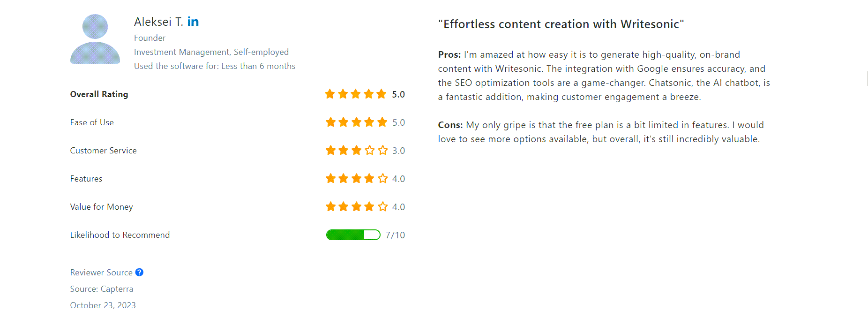Viewport: 868px width, 319px height.
Task: Click the Reviewer Source label
Action: [101, 273]
